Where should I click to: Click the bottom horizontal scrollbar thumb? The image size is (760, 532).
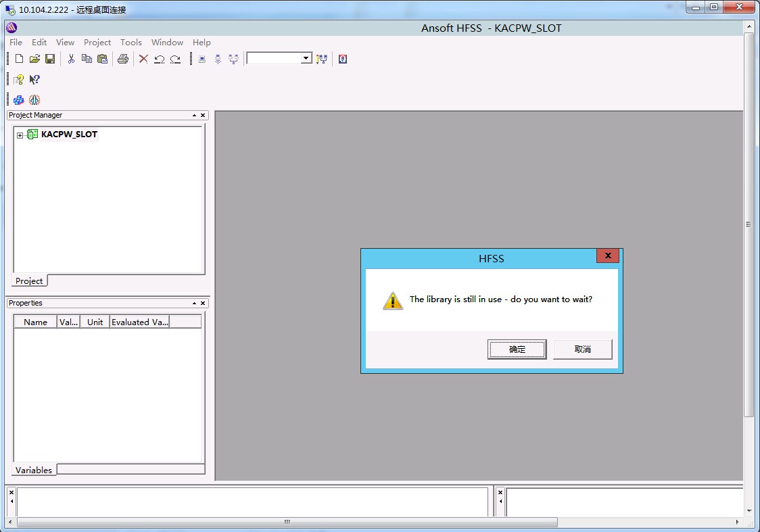click(x=287, y=523)
